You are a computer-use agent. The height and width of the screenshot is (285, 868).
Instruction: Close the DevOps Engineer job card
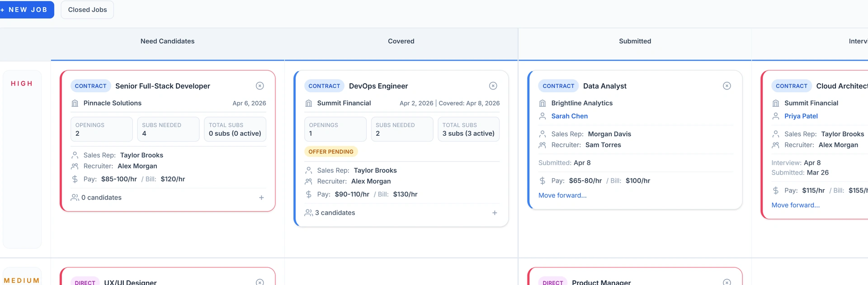(493, 86)
